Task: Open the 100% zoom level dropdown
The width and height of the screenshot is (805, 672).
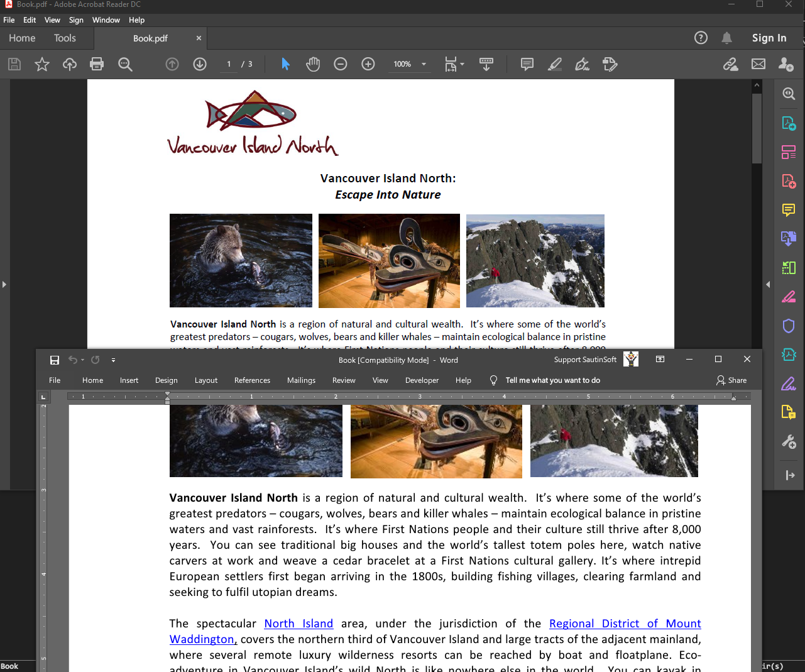Action: tap(424, 64)
